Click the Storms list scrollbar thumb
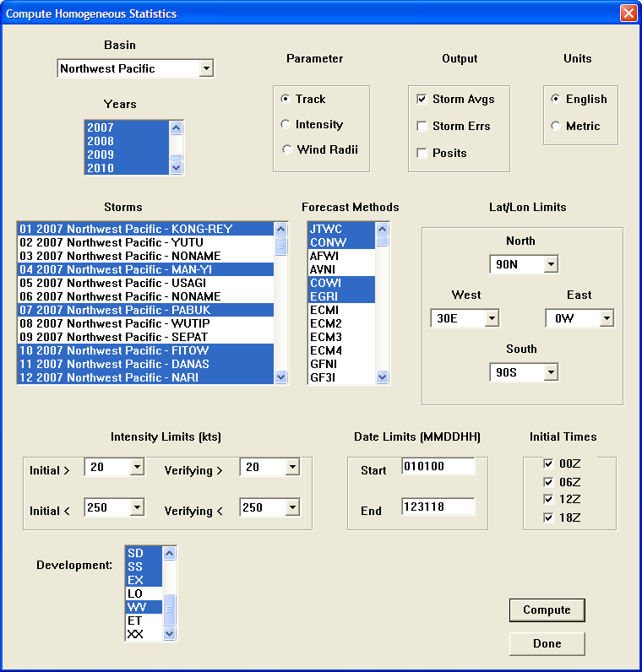The height and width of the screenshot is (672, 642). tap(281, 246)
